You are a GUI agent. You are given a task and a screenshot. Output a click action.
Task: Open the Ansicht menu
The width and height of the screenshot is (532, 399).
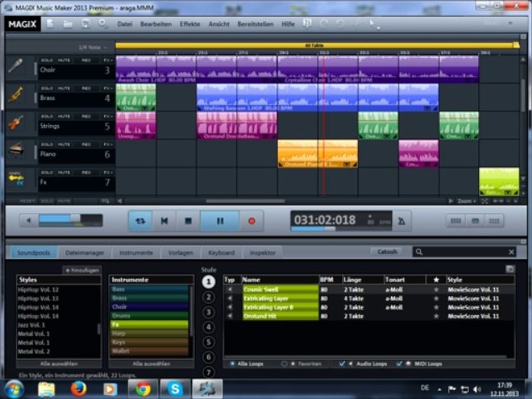pyautogui.click(x=219, y=24)
